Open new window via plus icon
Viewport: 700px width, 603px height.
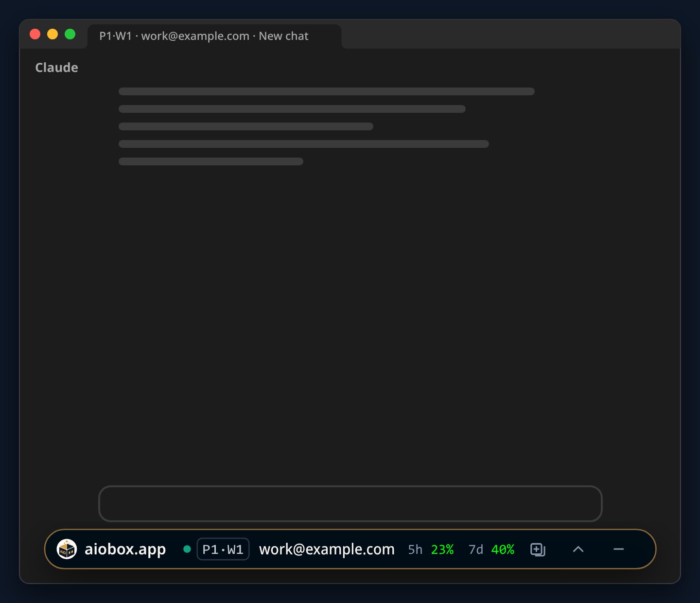coord(538,550)
